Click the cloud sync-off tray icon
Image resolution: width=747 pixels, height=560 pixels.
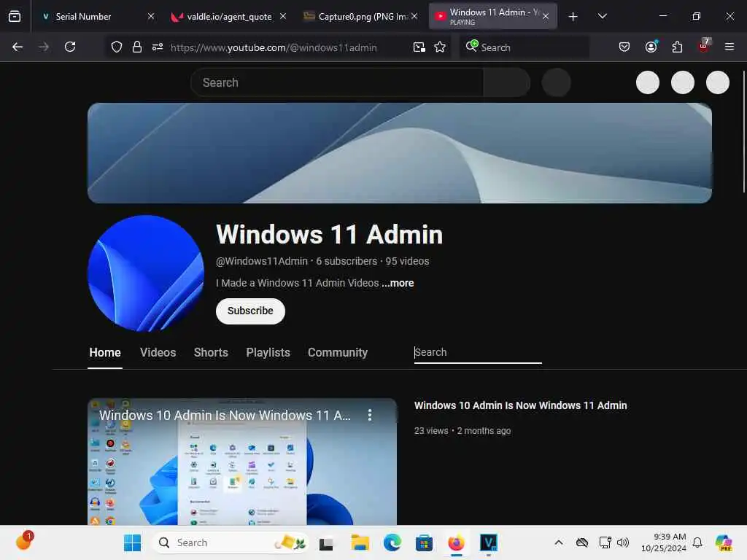[581, 542]
